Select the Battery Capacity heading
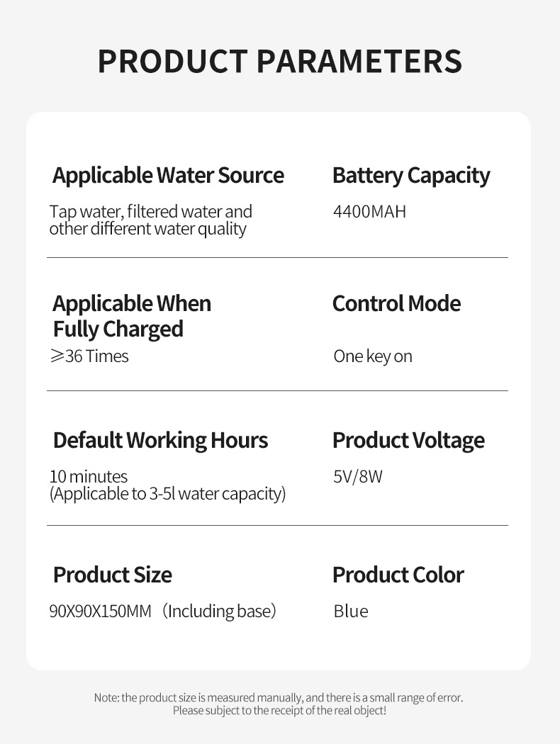The image size is (560, 744). tap(411, 175)
